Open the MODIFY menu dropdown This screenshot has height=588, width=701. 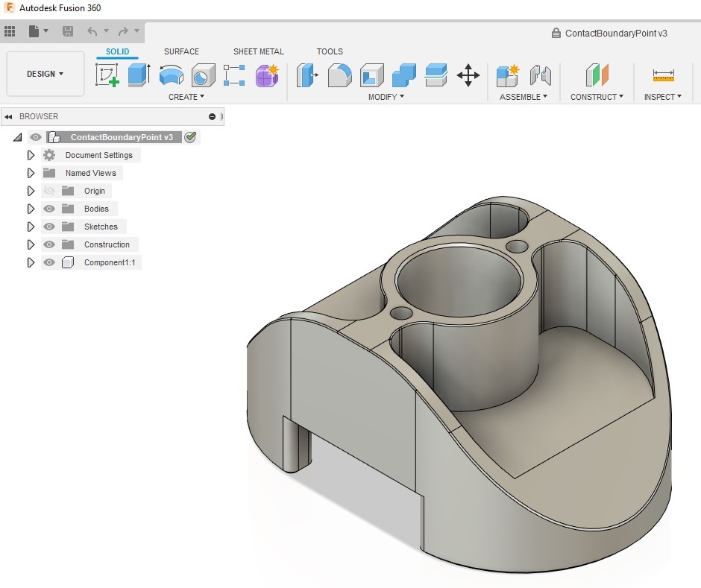click(x=386, y=97)
